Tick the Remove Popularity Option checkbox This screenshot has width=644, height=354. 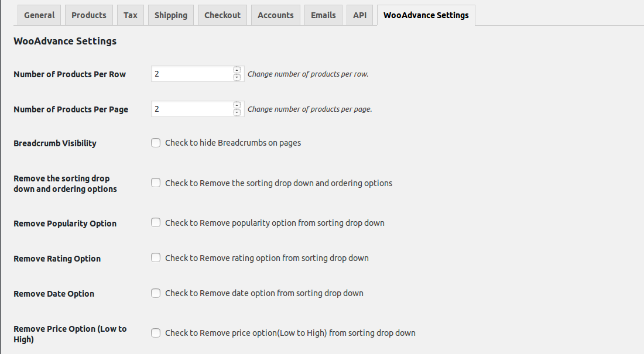click(156, 222)
